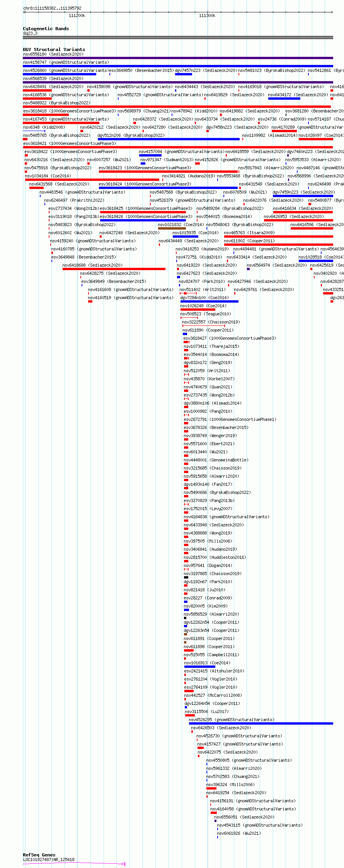
Task: Select variant nsv3938749 (Wenger2019)
Action: coord(210,436)
